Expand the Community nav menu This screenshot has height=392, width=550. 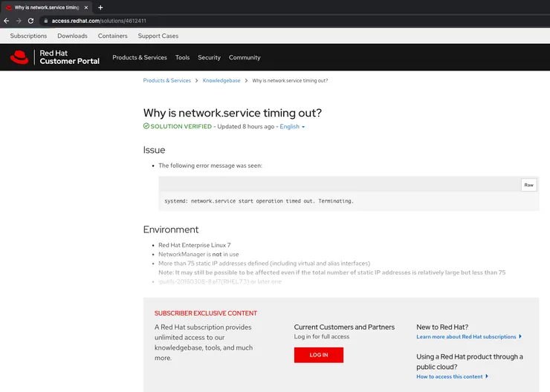pos(245,57)
